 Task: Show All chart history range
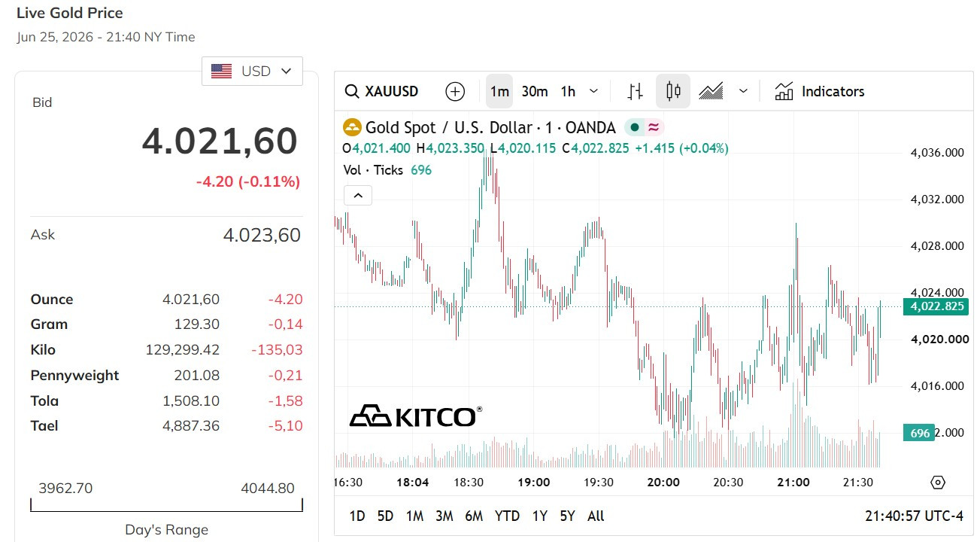pos(596,516)
